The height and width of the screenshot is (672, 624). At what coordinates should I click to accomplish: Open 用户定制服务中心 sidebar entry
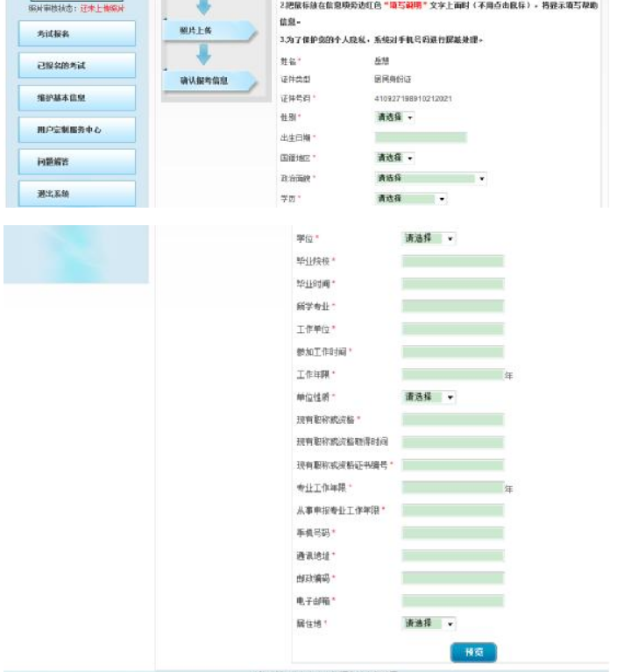76,130
